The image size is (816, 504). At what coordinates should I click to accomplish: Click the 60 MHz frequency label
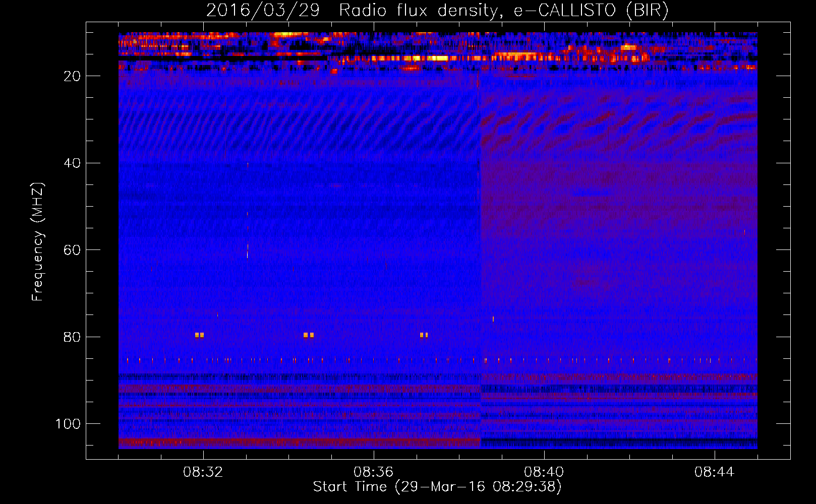(x=73, y=250)
